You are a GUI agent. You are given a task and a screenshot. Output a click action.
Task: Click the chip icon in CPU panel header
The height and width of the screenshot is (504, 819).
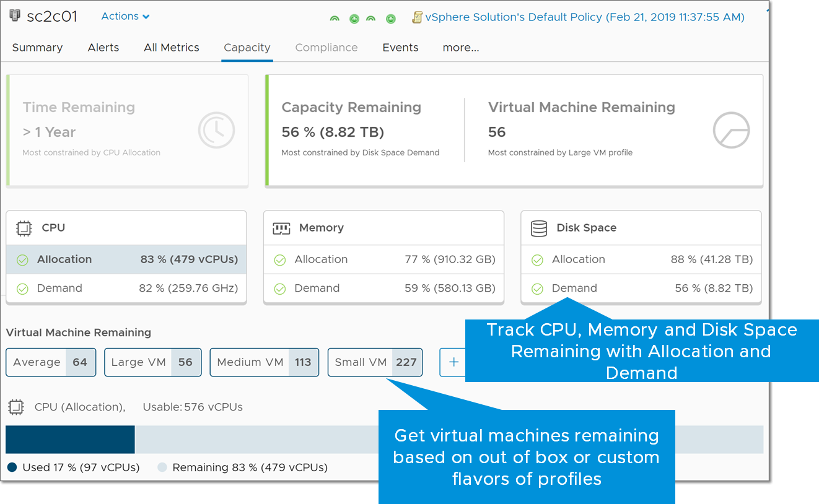click(x=24, y=228)
